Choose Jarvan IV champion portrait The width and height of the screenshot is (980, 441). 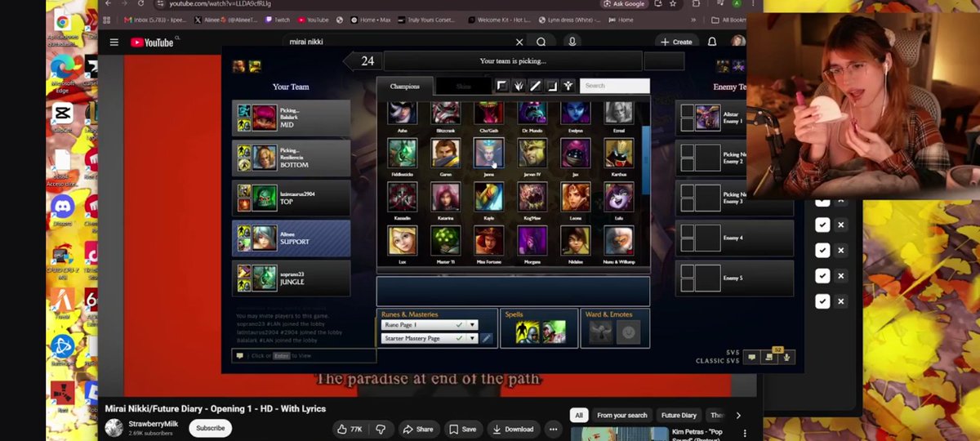532,153
